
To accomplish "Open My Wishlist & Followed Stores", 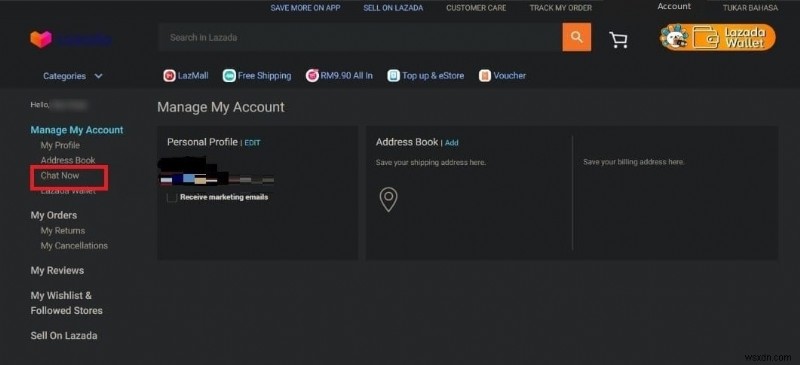I will tap(66, 303).
